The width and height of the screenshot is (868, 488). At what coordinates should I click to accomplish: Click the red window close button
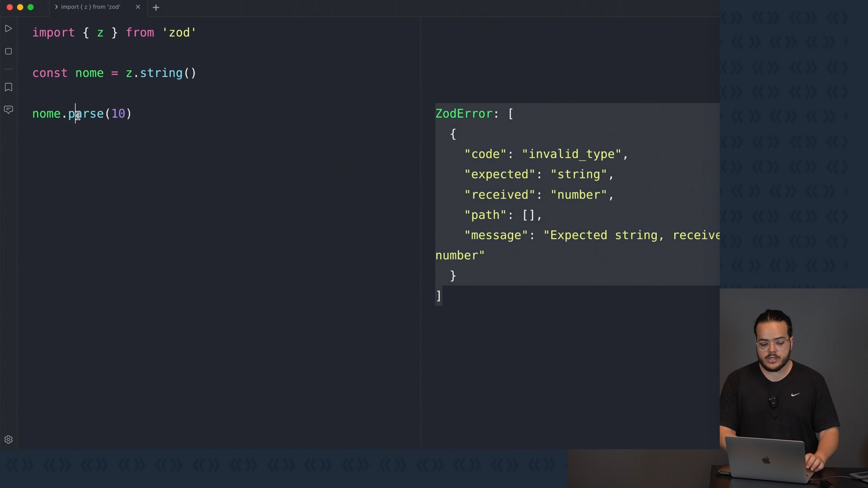(x=9, y=7)
